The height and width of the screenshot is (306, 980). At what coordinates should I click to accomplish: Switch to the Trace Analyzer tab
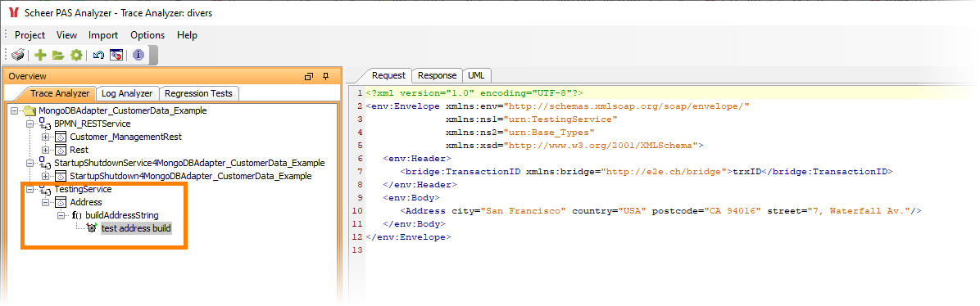point(59,93)
